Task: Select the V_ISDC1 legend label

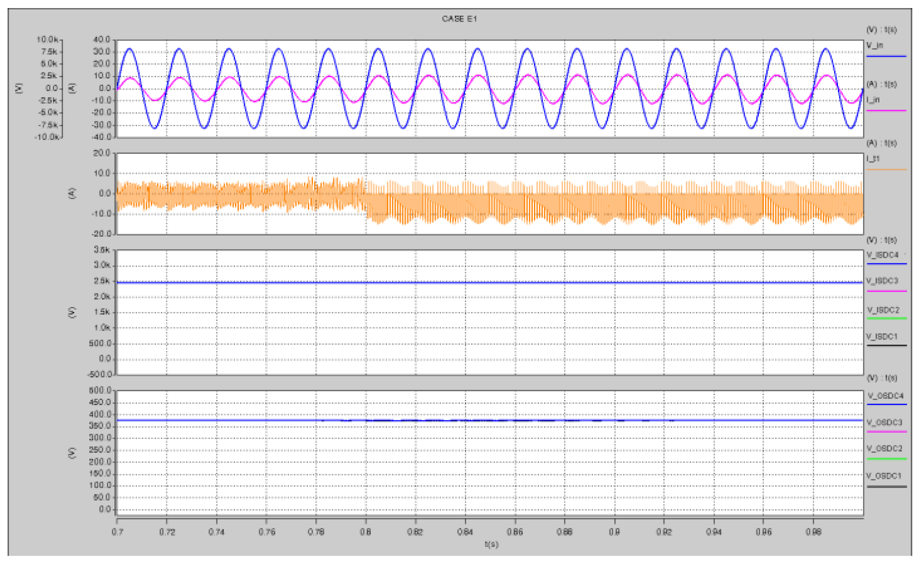Action: tap(882, 337)
